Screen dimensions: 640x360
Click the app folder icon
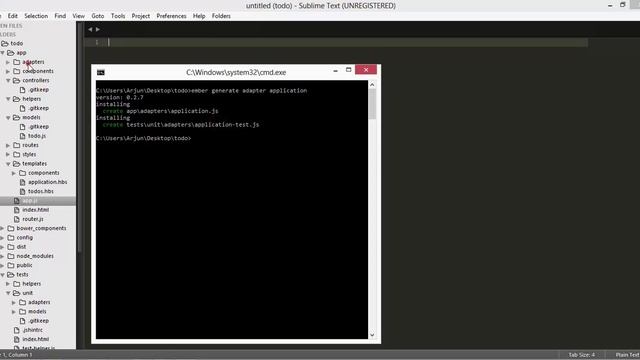coord(11,53)
